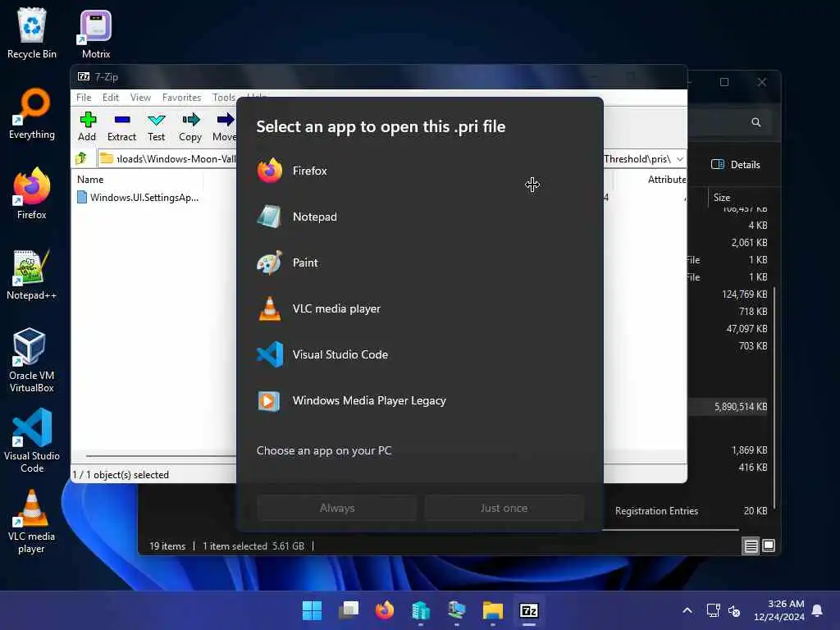Switch Explorer to details list view
The height and width of the screenshot is (630, 840).
coord(751,546)
